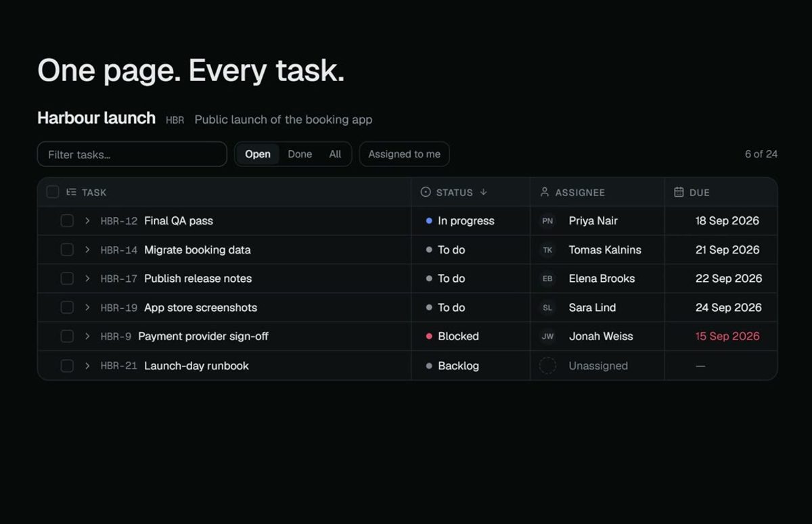Expand the HBR-9 Payment provider sign-off row
Screen dimensions: 812x524
click(x=87, y=336)
